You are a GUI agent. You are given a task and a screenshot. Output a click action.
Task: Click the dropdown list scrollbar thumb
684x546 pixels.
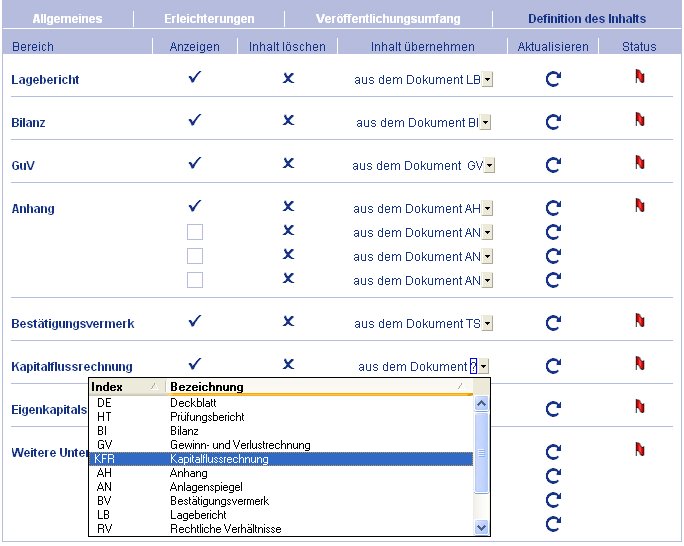(x=481, y=453)
